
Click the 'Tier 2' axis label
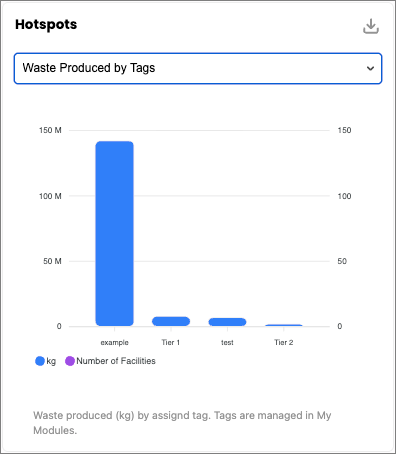tap(284, 342)
